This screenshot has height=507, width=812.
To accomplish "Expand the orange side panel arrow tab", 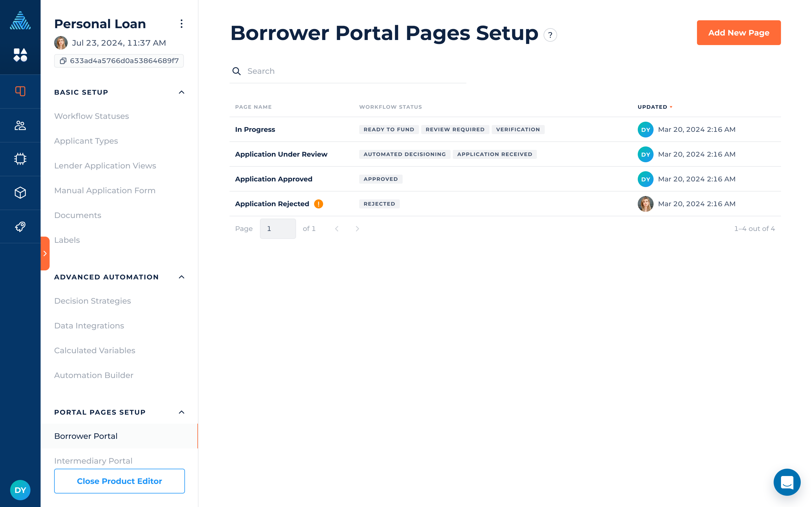I will click(45, 253).
